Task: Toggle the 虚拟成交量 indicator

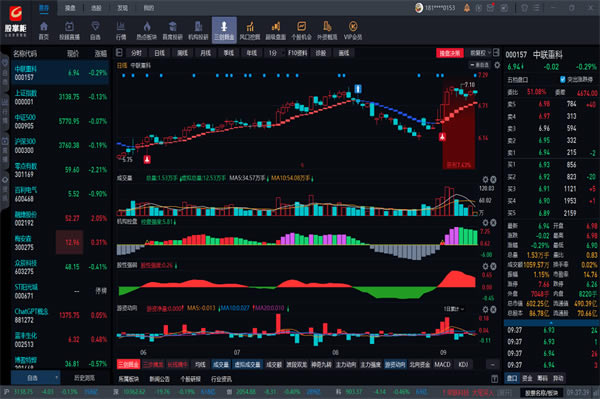Action: click(247, 365)
